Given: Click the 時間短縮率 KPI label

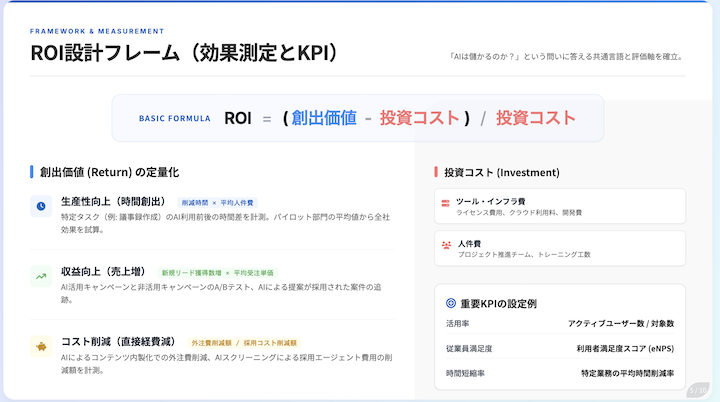Looking at the screenshot, I should pos(465,374).
